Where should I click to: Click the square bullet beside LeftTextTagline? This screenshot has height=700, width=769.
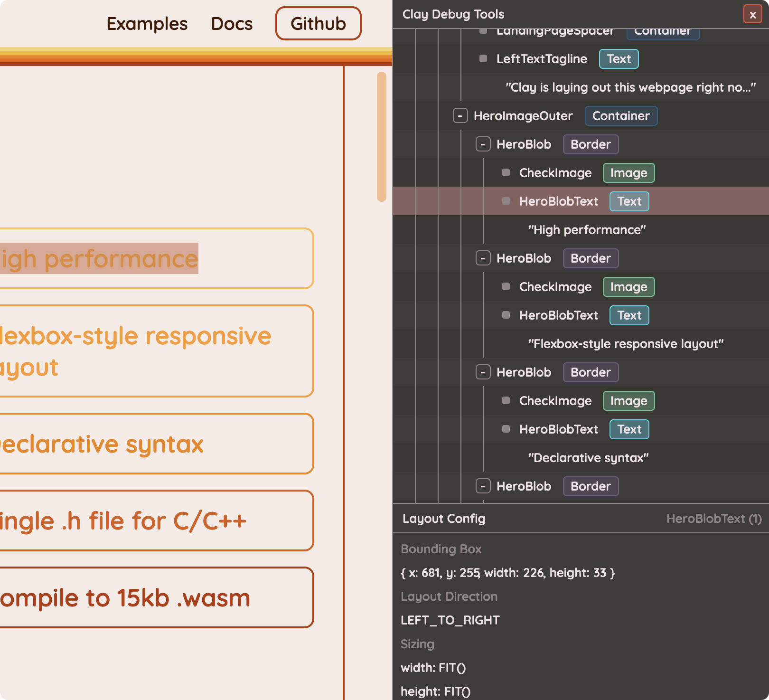(x=483, y=59)
